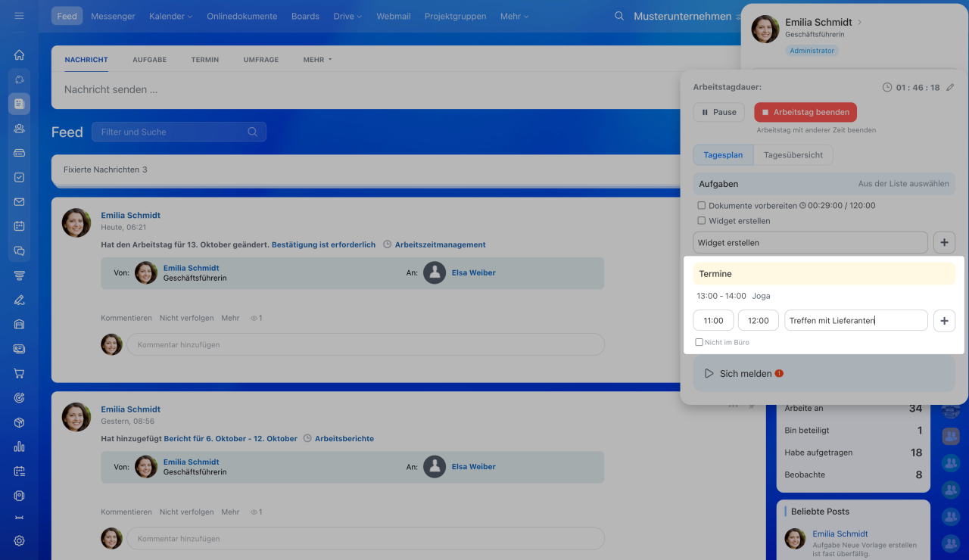This screenshot has width=969, height=560.
Task: Open the mail envelope icon in sidebar
Action: point(19,202)
